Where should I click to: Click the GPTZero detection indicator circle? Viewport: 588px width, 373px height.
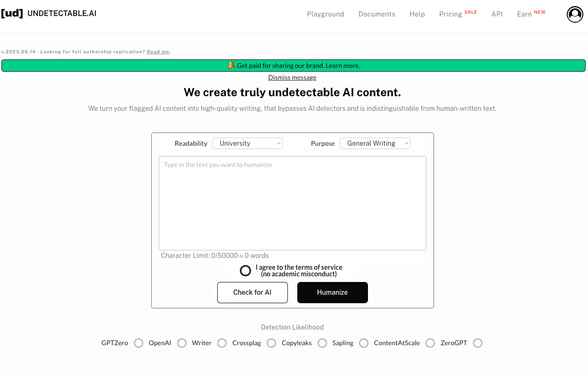[x=139, y=343]
